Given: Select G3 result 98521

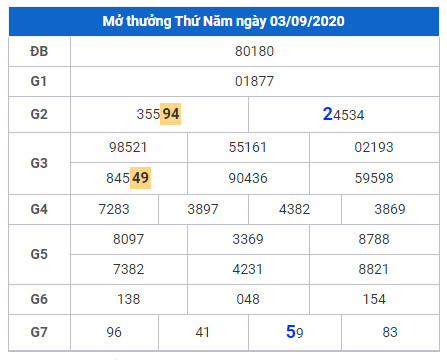Looking at the screenshot, I should (128, 147).
